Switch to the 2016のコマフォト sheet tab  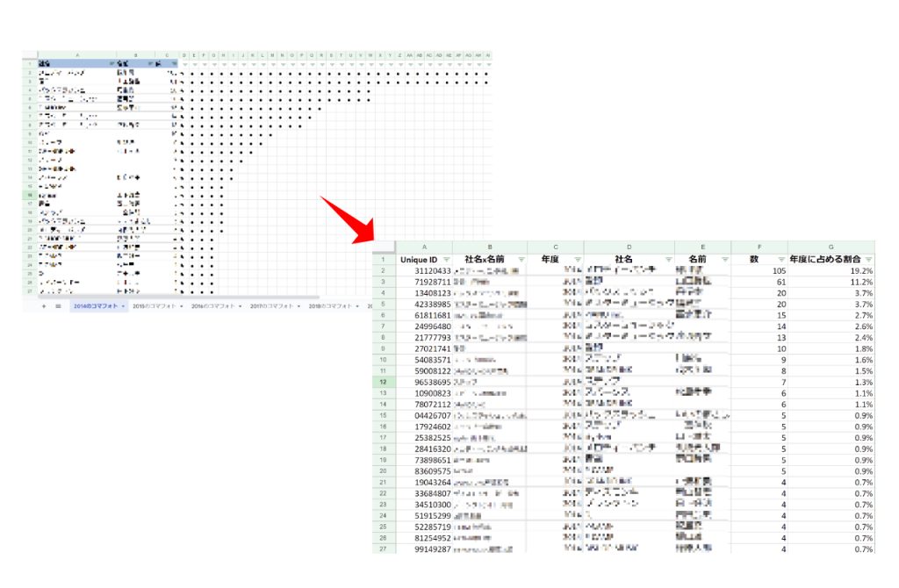pos(213,306)
